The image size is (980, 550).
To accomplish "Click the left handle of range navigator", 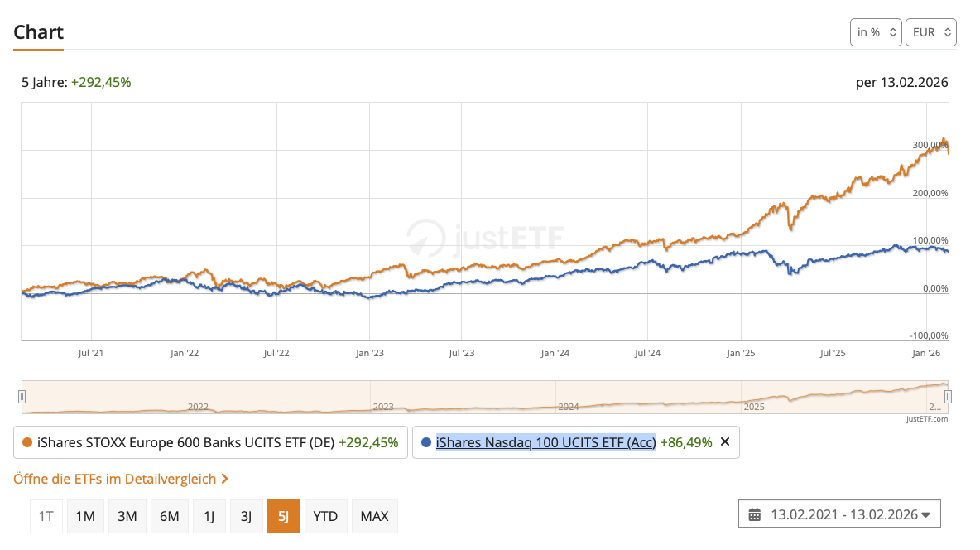I will pyautogui.click(x=23, y=397).
